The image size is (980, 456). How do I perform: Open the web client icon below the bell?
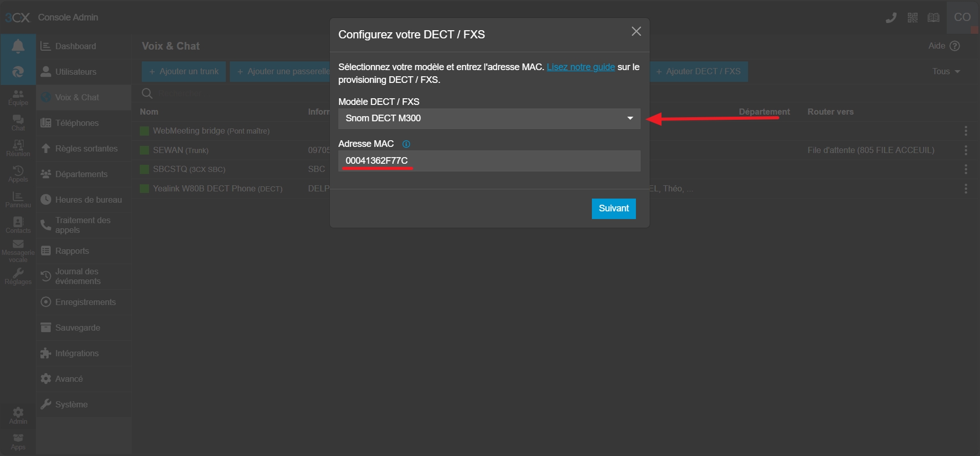click(x=18, y=72)
